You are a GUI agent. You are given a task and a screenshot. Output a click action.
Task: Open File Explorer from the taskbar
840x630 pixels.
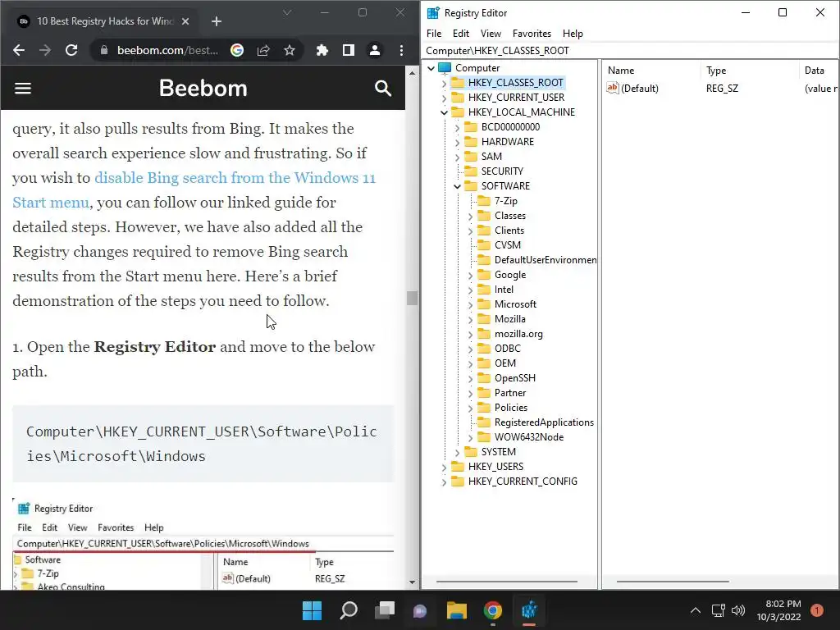pos(456,610)
